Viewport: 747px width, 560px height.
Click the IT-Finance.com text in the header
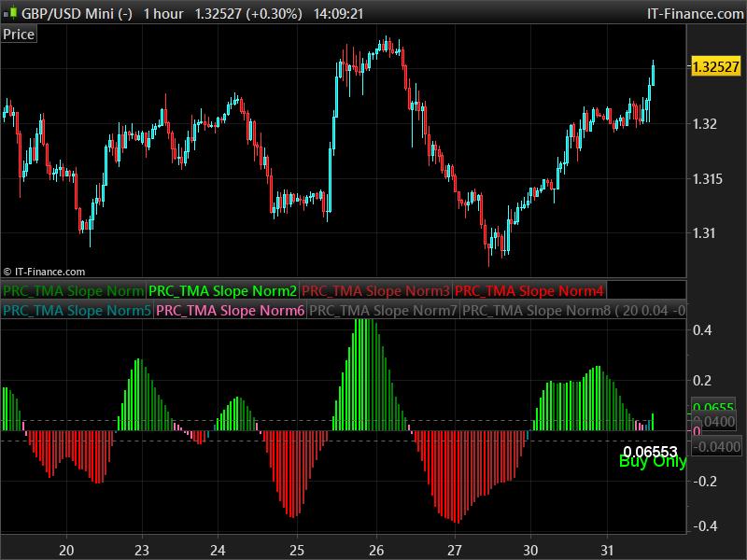coord(695,14)
